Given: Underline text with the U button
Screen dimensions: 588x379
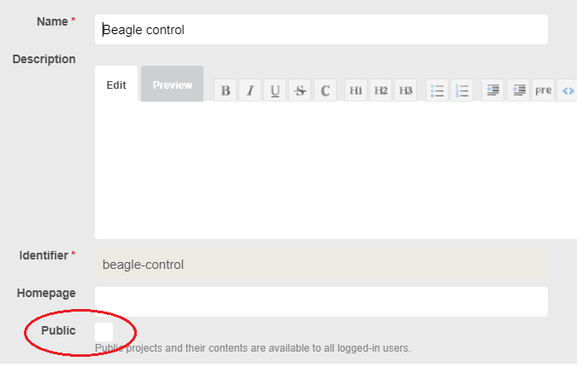Looking at the screenshot, I should coord(275,90).
